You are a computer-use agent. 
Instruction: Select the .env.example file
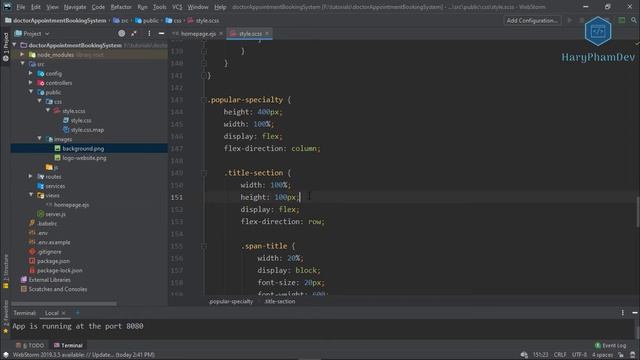[x=54, y=242]
